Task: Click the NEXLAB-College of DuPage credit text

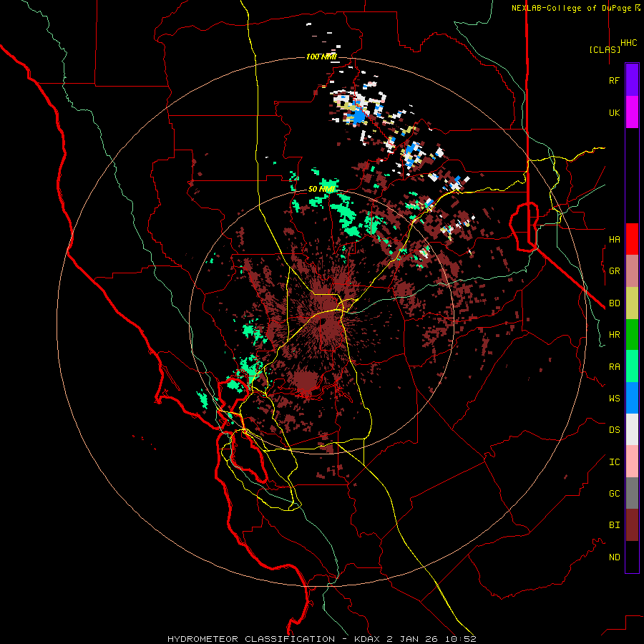Action: (571, 8)
